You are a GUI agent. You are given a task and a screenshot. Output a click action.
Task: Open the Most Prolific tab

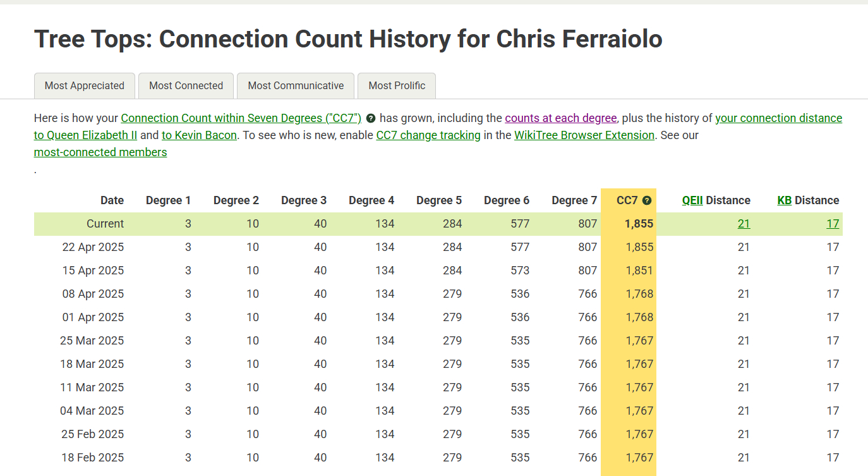[397, 86]
